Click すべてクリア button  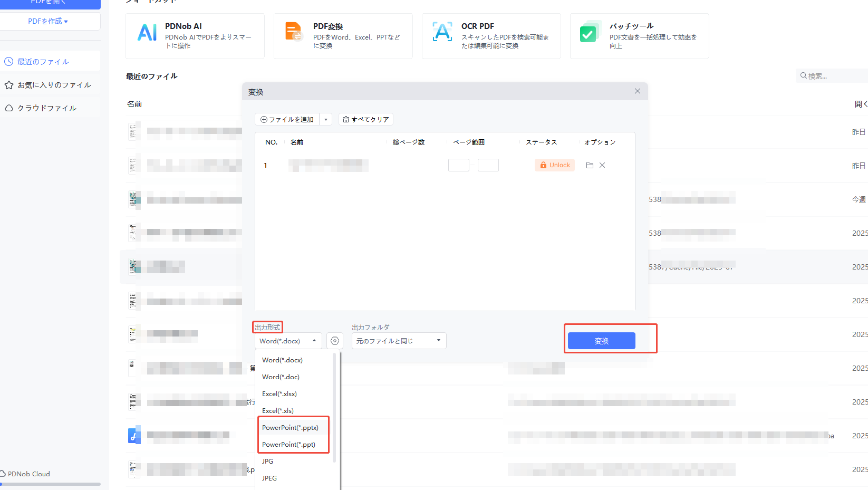pos(366,120)
